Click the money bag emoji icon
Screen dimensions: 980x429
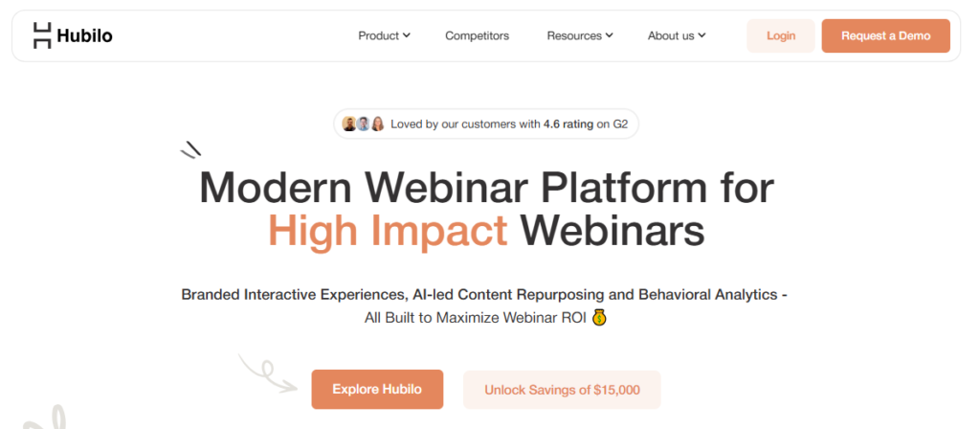coord(599,317)
